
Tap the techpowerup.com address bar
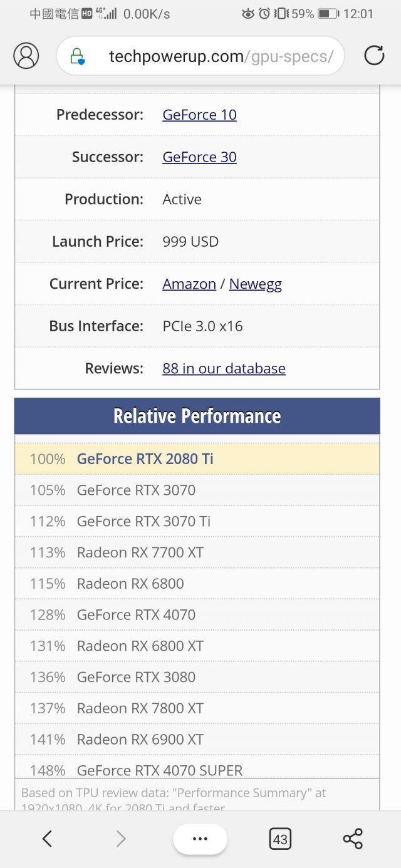tap(219, 56)
